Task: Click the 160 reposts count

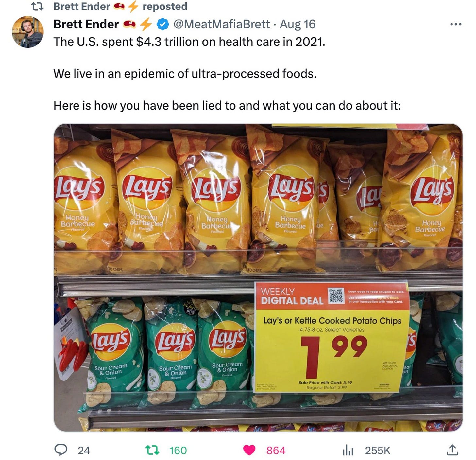Action: point(178,451)
